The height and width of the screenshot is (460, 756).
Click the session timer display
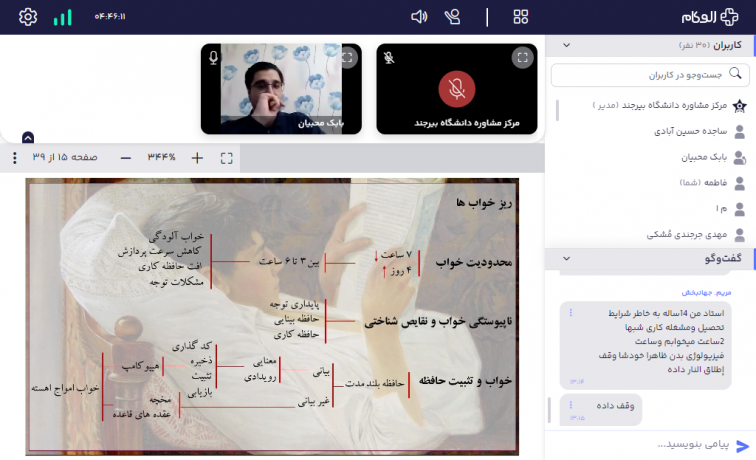click(x=110, y=16)
